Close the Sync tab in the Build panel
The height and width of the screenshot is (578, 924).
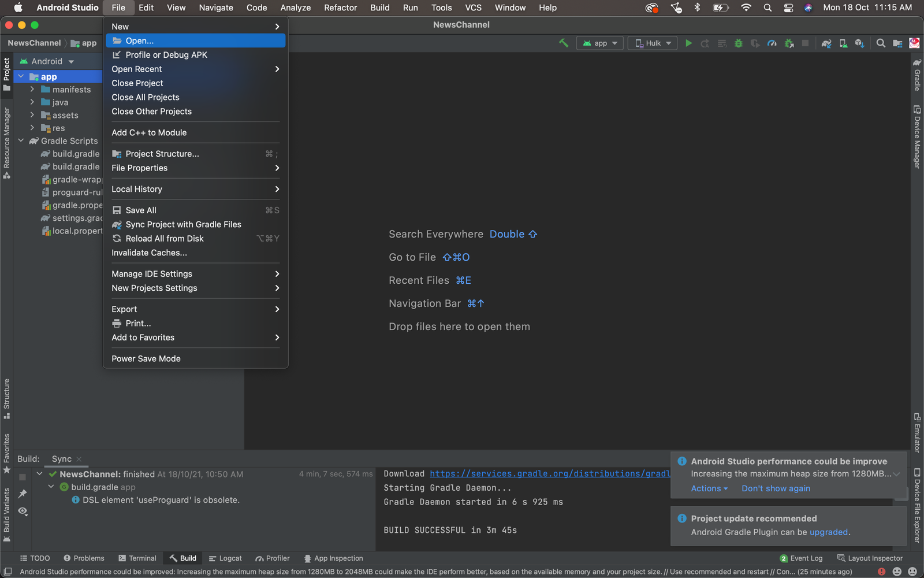click(x=79, y=459)
